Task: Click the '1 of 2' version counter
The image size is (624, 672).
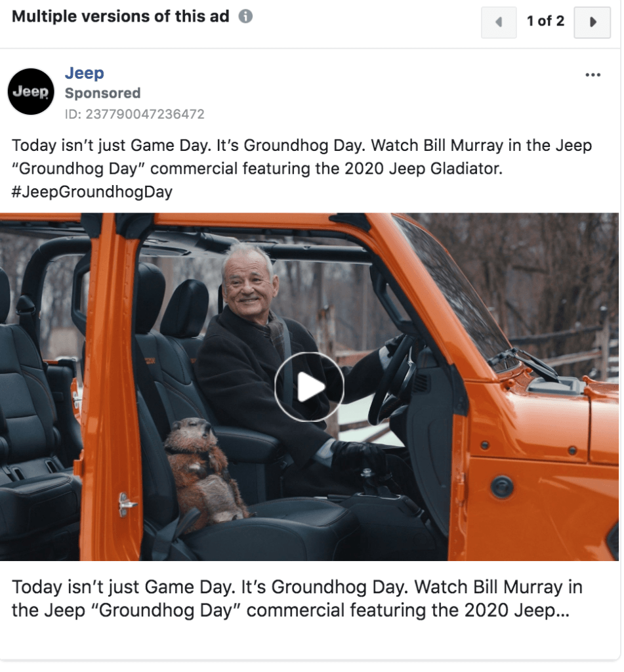Action: (x=545, y=21)
